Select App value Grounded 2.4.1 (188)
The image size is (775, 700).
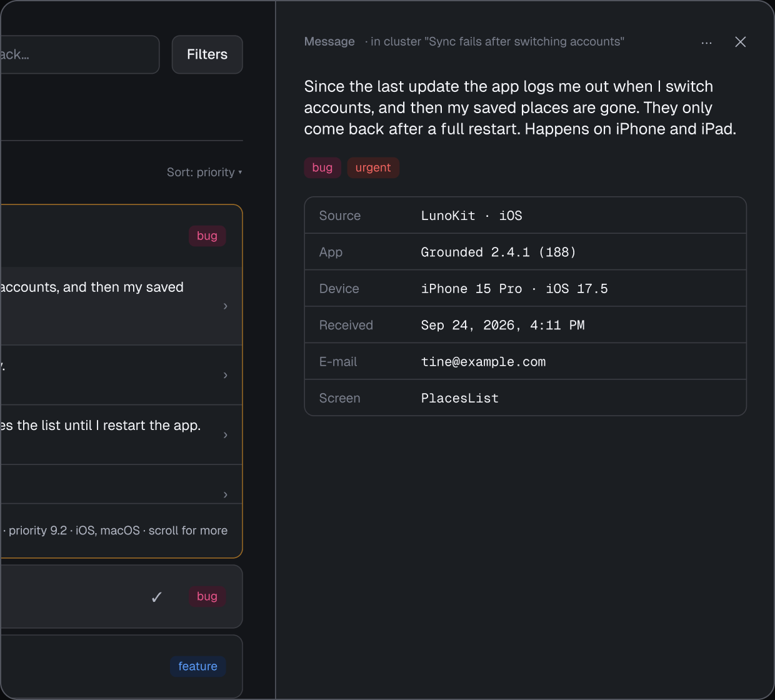(x=498, y=252)
